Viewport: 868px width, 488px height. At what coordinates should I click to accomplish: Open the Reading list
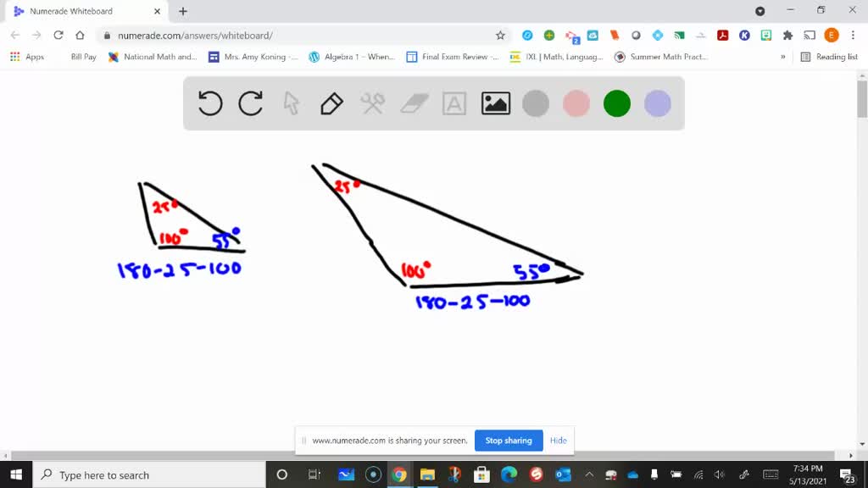point(829,57)
